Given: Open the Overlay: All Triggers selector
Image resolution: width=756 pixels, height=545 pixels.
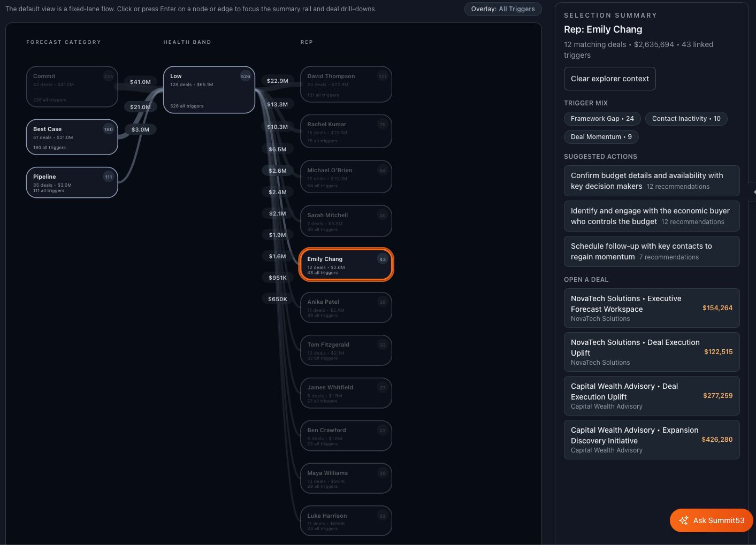Looking at the screenshot, I should click(x=503, y=9).
